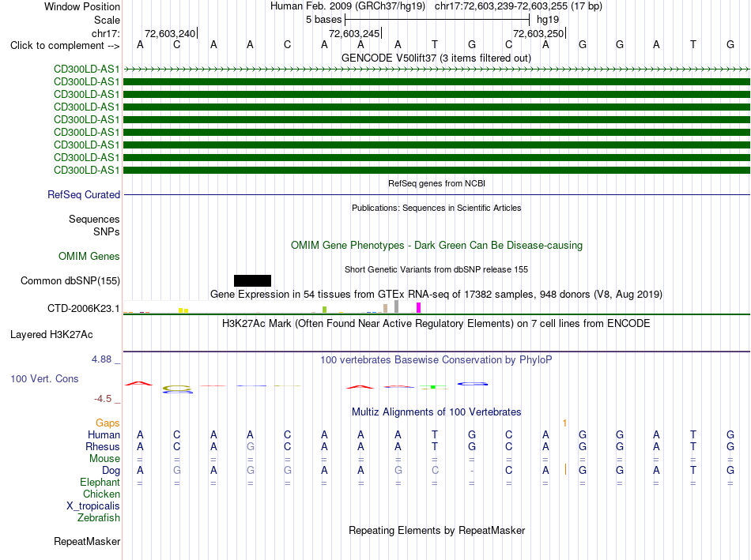Click the Human alignment row label

(104, 434)
